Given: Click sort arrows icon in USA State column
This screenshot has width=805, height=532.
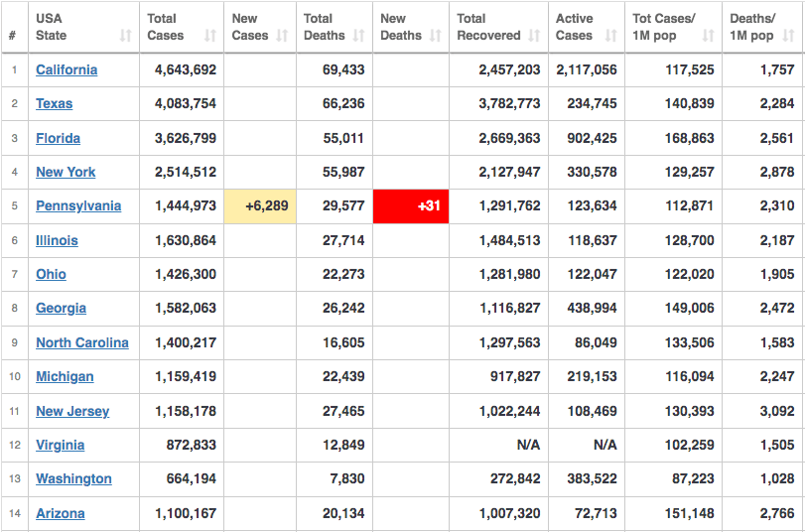Looking at the screenshot, I should [125, 36].
